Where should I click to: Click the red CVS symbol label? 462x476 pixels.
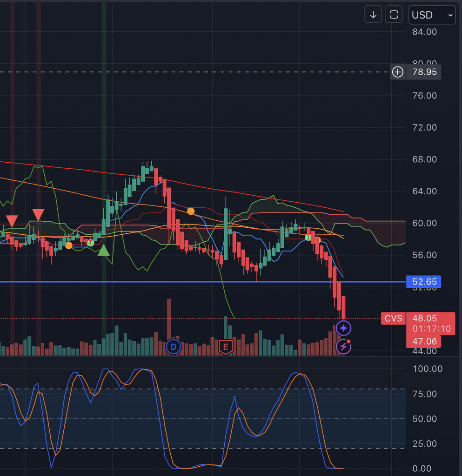[392, 318]
